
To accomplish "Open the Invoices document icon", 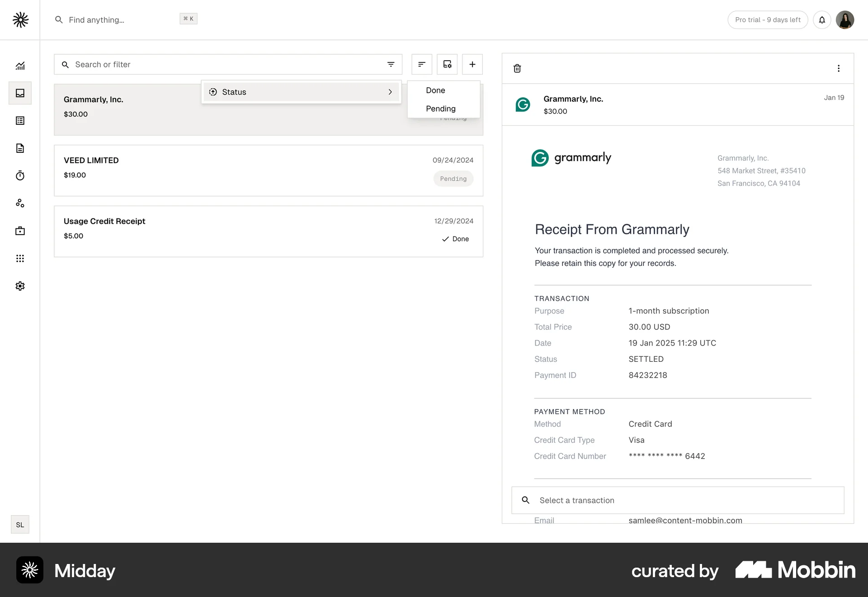I will click(x=20, y=148).
